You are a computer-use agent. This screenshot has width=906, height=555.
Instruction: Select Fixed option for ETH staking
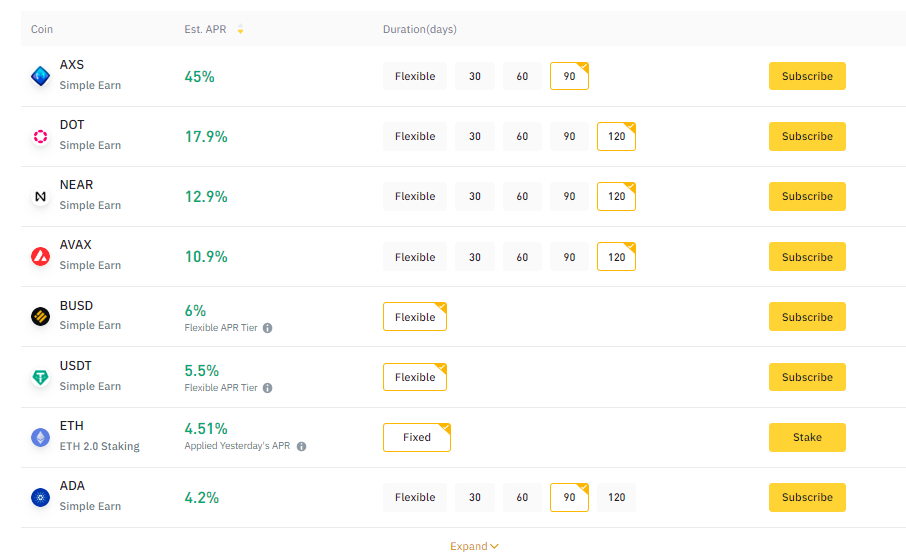click(x=417, y=437)
